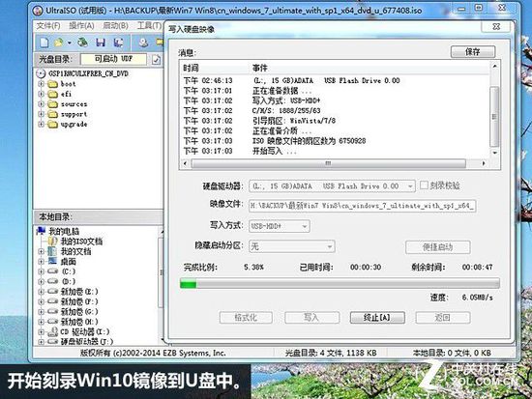This screenshot has width=532, height=399.
Task: Click the New file toolbar icon
Action: 44,43
